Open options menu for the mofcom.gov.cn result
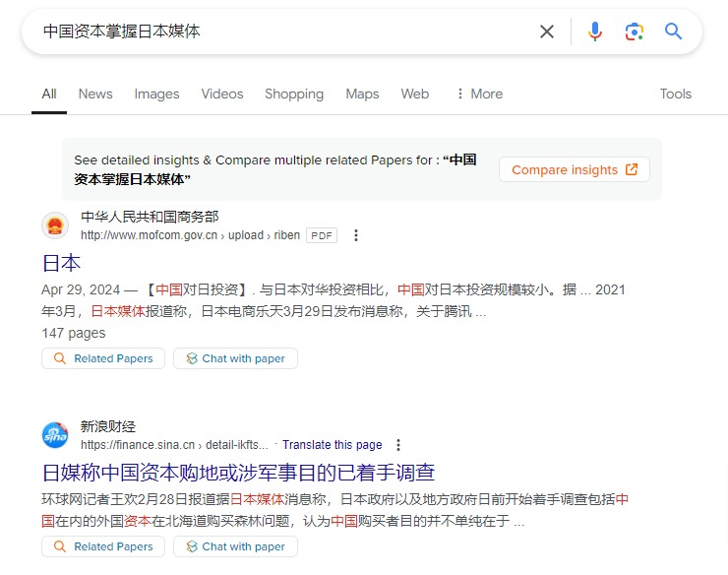Image resolution: width=728 pixels, height=575 pixels. click(356, 235)
